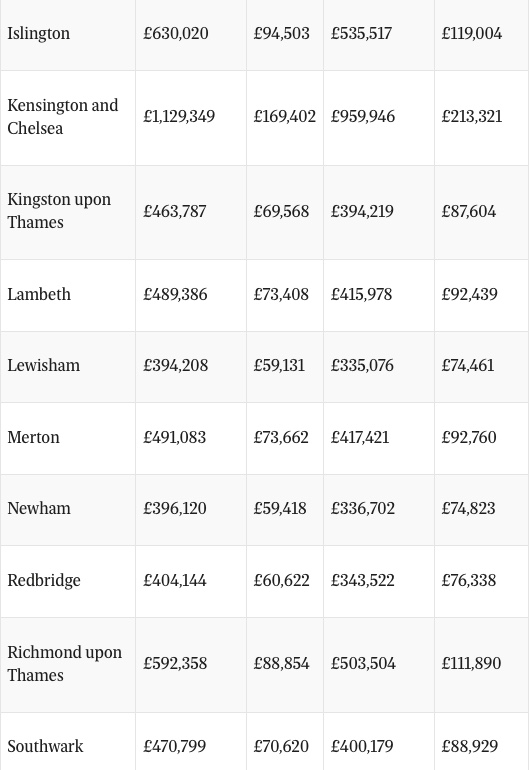Click the £73,408 deposit value

click(281, 294)
